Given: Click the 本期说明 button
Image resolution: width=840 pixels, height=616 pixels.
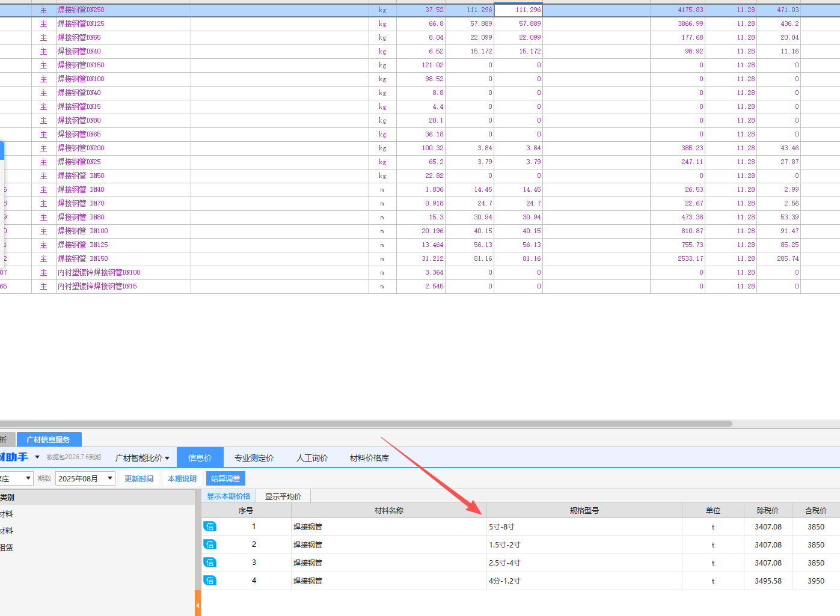Looking at the screenshot, I should pos(182,478).
